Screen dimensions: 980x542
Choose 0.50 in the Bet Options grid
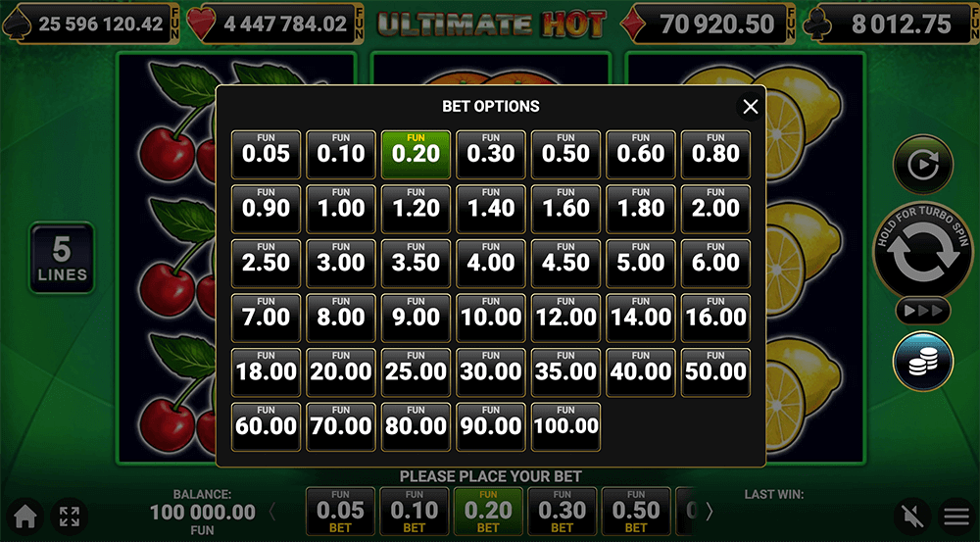[565, 155]
